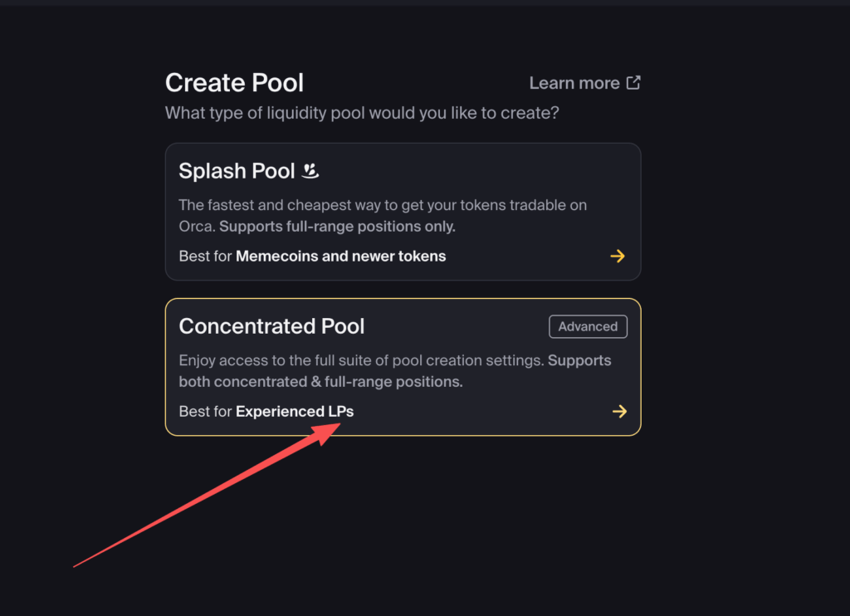The image size is (850, 616).
Task: Click the liquidity pool type question subtitle
Action: [x=362, y=112]
